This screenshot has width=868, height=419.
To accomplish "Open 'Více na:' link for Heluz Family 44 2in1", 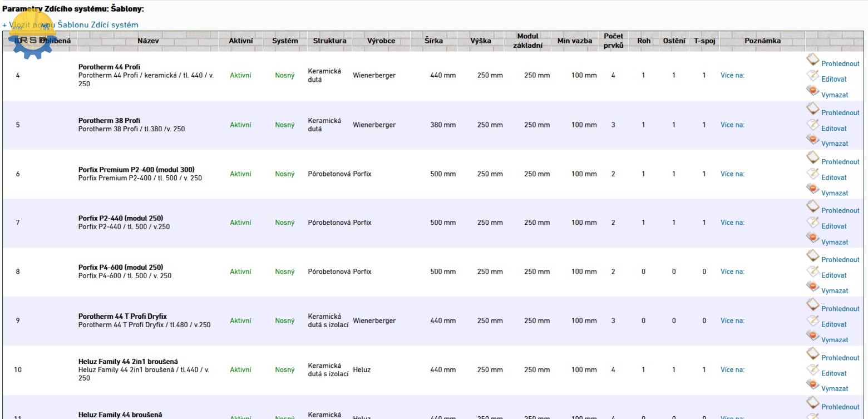I will [x=732, y=369].
